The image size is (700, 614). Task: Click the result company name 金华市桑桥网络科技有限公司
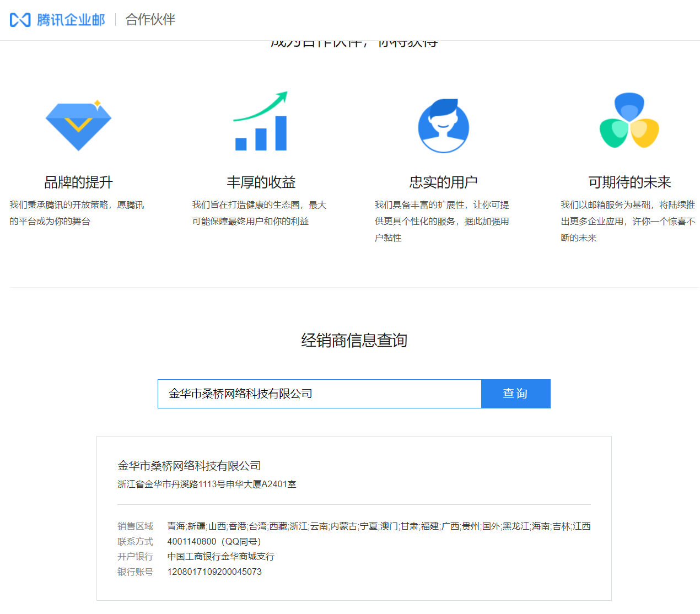click(x=189, y=466)
